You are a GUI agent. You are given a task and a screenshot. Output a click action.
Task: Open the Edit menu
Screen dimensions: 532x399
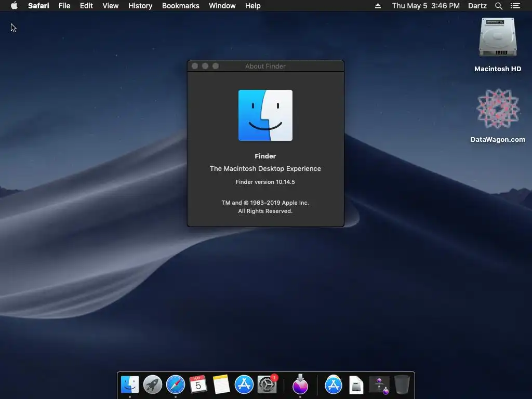pyautogui.click(x=87, y=6)
